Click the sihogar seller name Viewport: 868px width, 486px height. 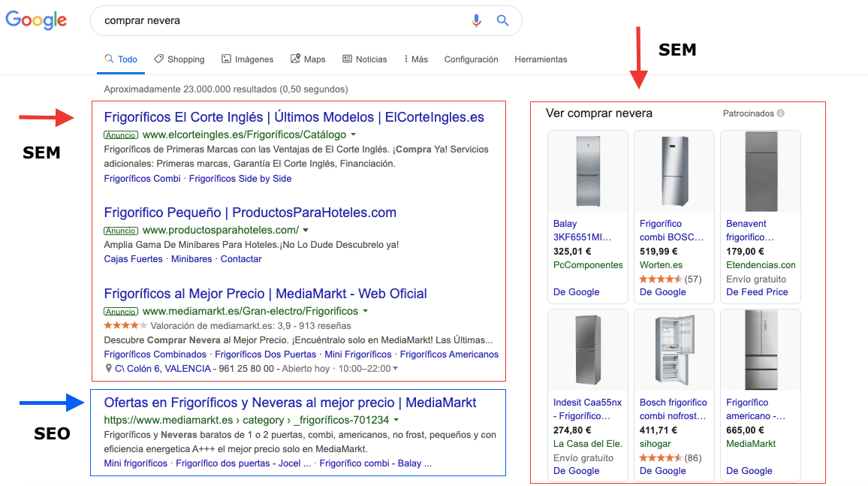tap(655, 444)
